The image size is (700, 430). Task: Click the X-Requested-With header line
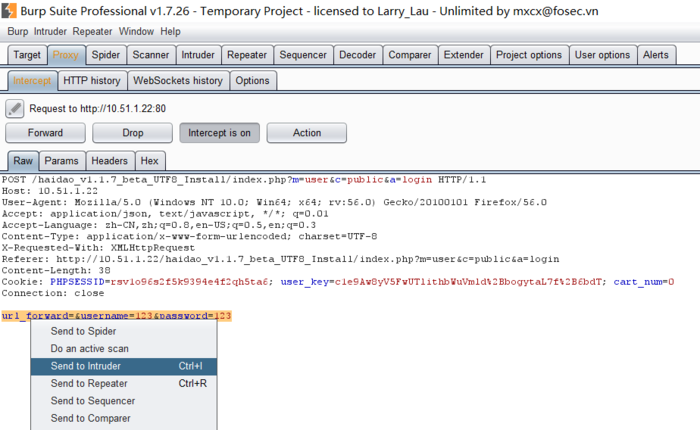click(x=98, y=248)
